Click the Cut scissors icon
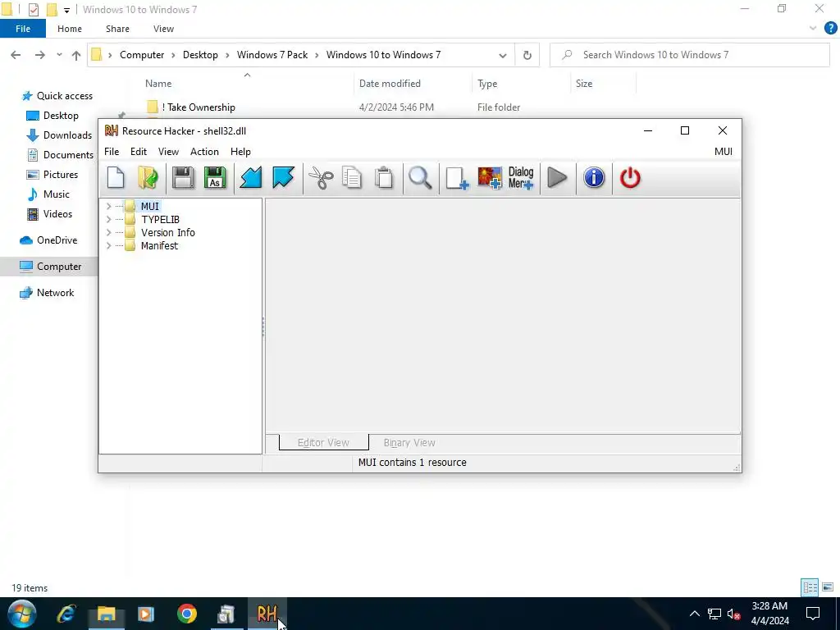Screen dimensions: 840x630 (321, 178)
